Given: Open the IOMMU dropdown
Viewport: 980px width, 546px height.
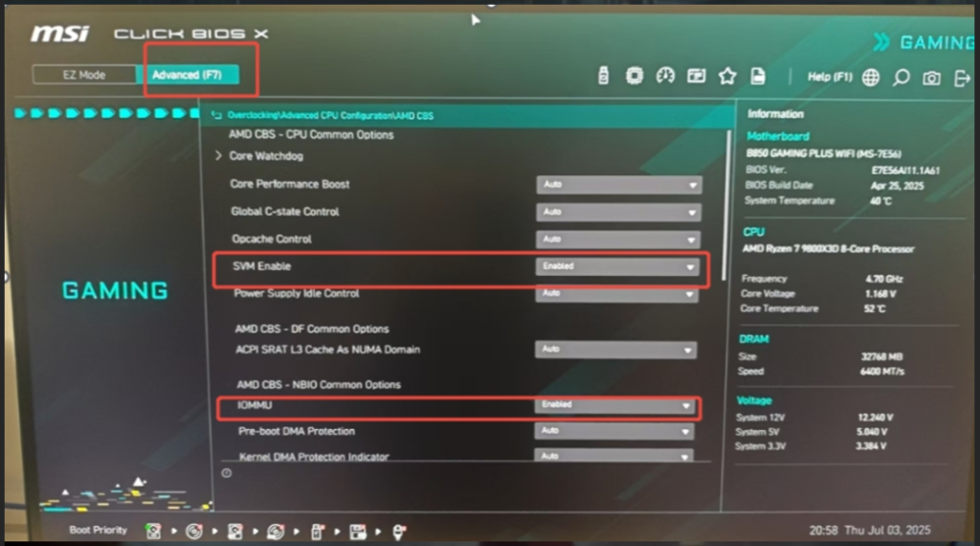Looking at the screenshot, I should (614, 404).
